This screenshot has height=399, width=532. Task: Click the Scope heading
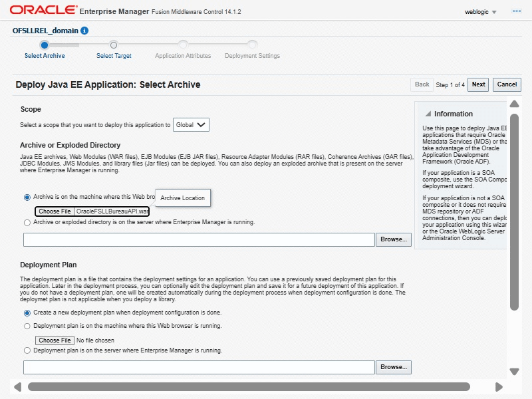click(x=31, y=109)
